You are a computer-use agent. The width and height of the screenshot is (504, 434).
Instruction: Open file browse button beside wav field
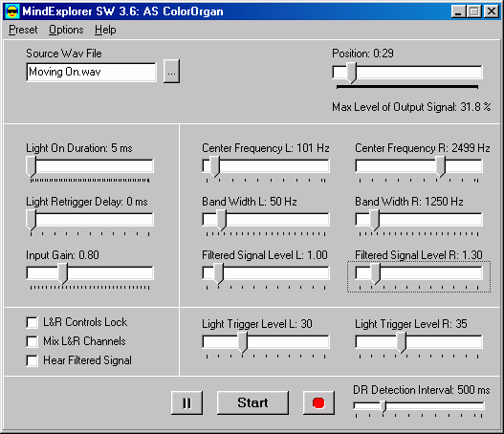[171, 72]
